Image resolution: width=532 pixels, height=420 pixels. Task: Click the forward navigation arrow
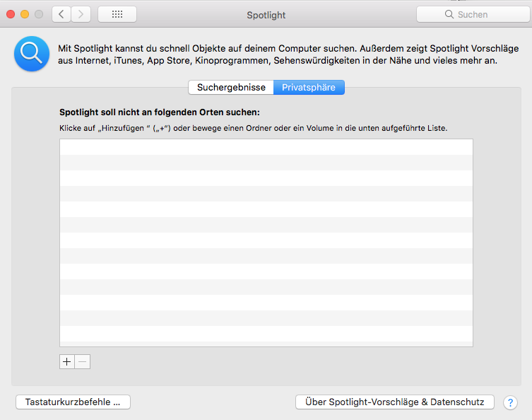point(81,14)
